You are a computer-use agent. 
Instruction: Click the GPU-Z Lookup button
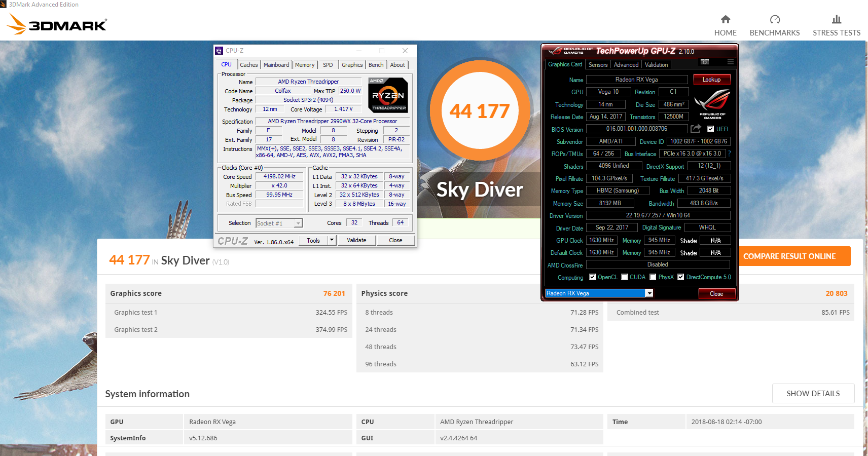point(711,80)
